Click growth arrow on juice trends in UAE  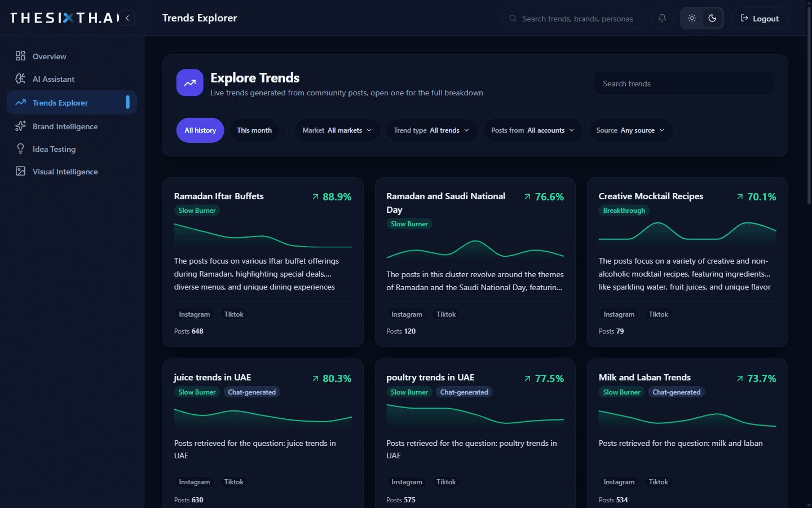315,378
